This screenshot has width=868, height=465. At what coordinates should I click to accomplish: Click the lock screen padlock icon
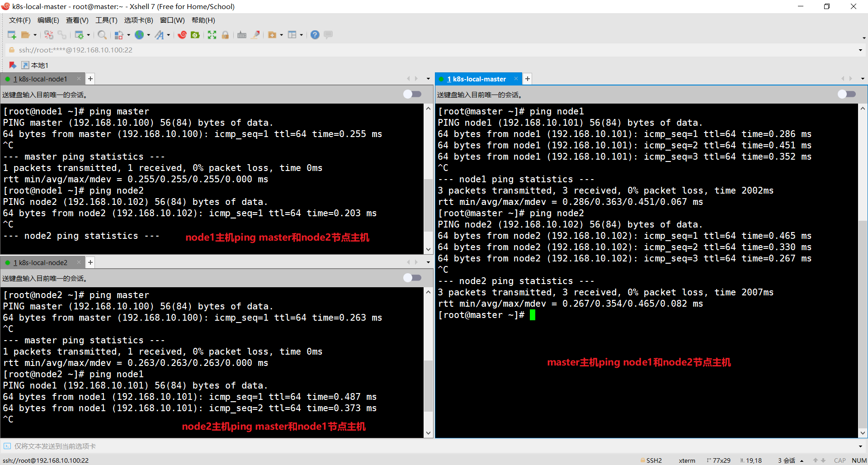[225, 35]
